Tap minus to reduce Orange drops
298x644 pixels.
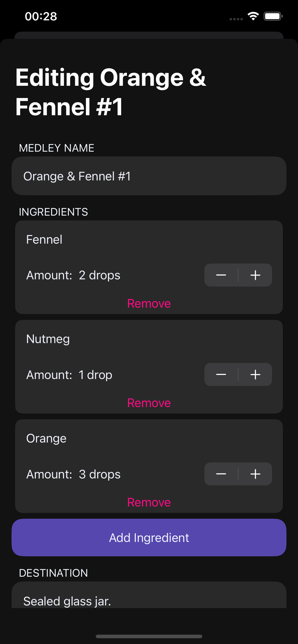(221, 474)
